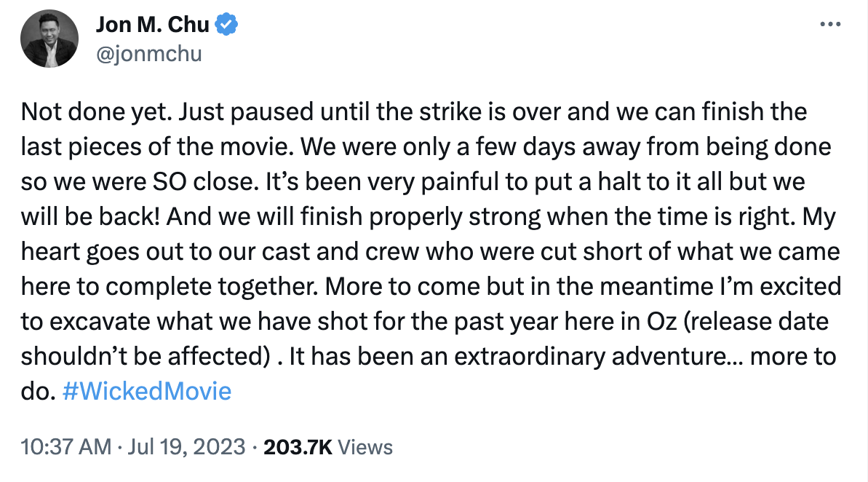Tap the verification badge beside the display name

pyautogui.click(x=226, y=23)
